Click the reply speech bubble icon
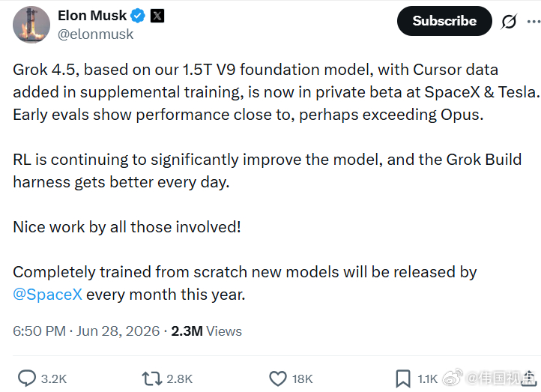 click(x=27, y=379)
